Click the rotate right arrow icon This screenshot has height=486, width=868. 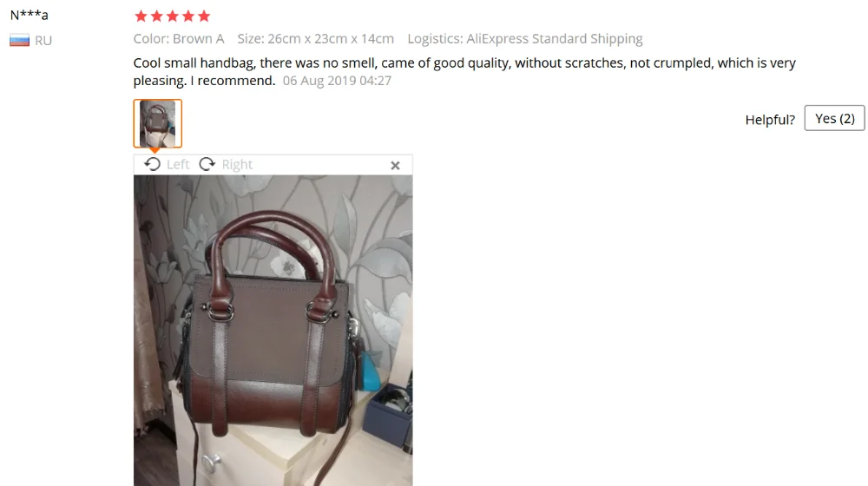(x=207, y=164)
